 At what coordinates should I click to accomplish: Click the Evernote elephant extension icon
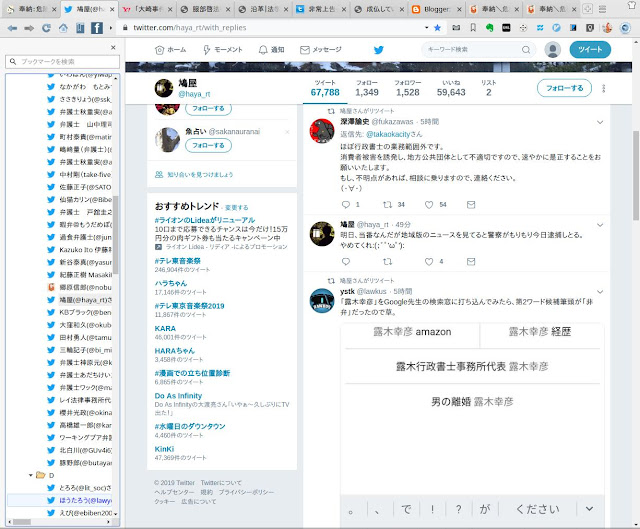[x=489, y=28]
